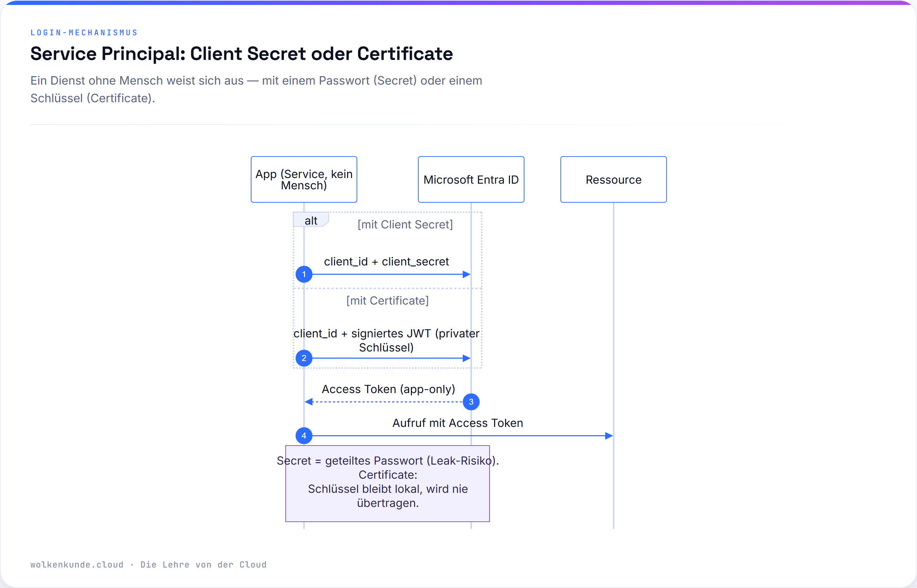
Task: Click the 'Aufruf mit Access Token' message label
Action: tap(457, 423)
